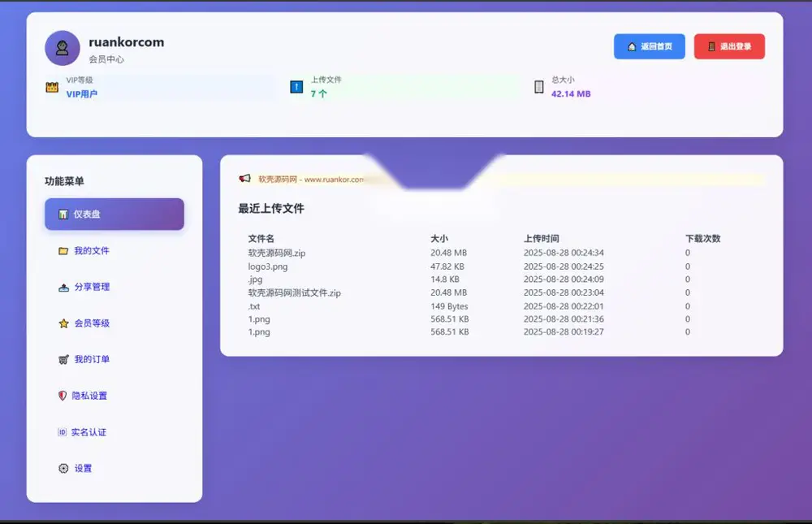Click the 149 Bytes size cell
812x524 pixels.
449,306
